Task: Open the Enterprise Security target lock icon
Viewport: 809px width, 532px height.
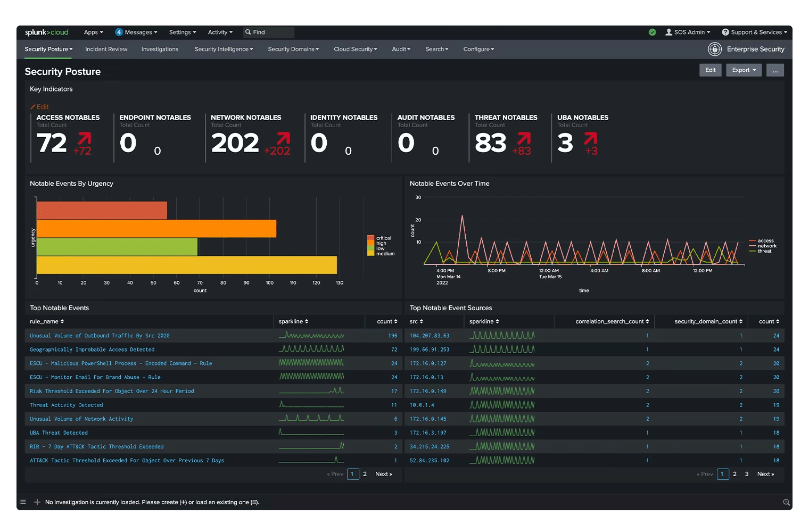Action: click(715, 49)
